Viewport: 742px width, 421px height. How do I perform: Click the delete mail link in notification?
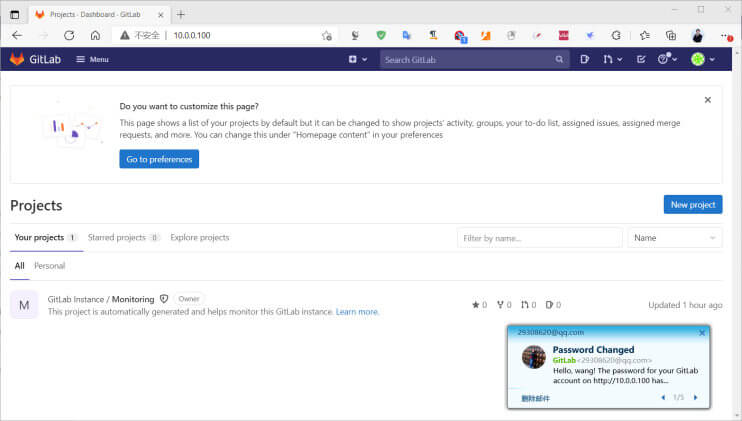click(x=535, y=398)
